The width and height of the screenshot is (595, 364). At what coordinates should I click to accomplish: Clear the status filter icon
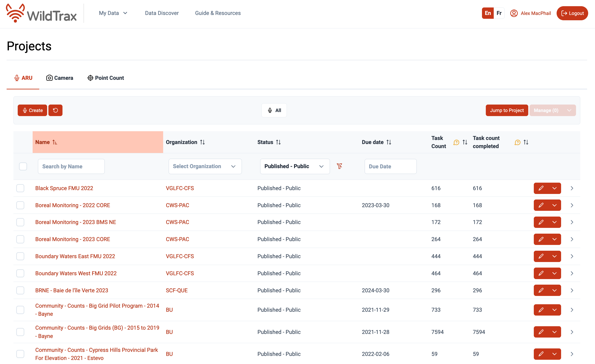pyautogui.click(x=339, y=166)
